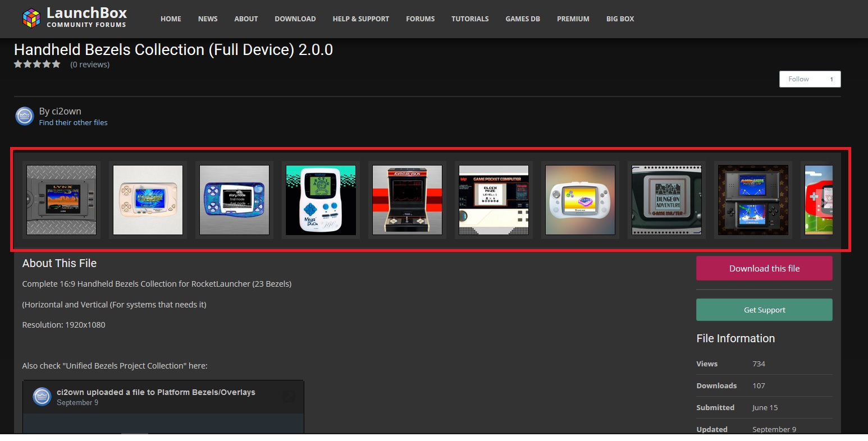Open the white WonderSwan bezel thumbnail
The height and width of the screenshot is (441, 868).
[x=148, y=200]
